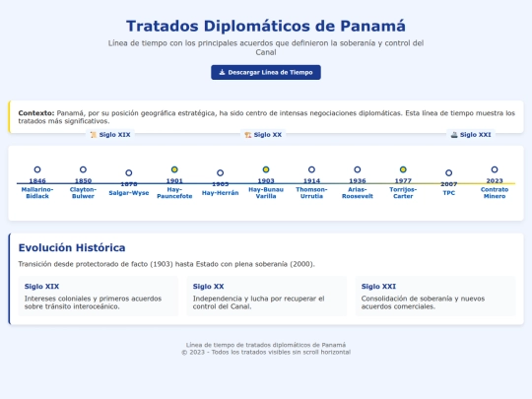Click the Tratados Diplomáticos de Panamá title
532x399 pixels.
[266, 27]
